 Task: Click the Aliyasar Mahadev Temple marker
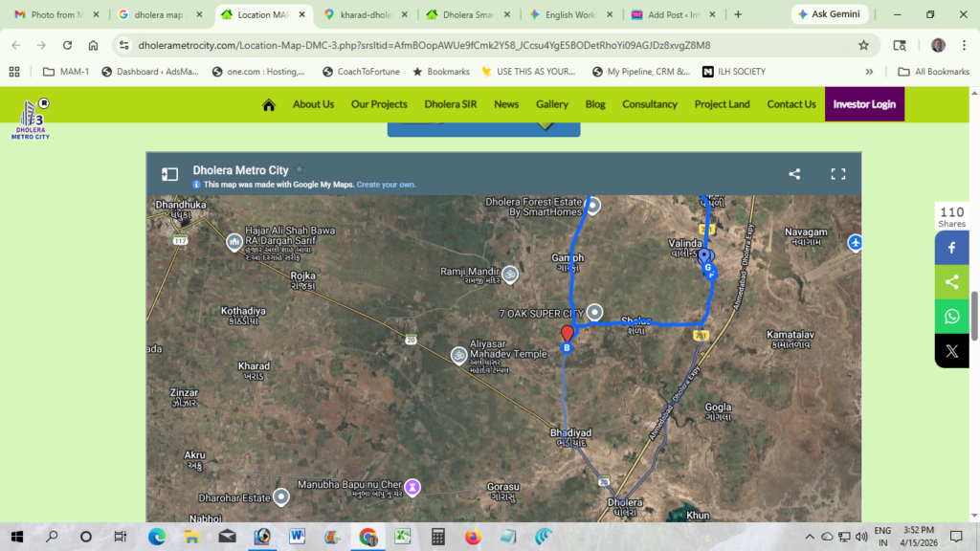(458, 355)
